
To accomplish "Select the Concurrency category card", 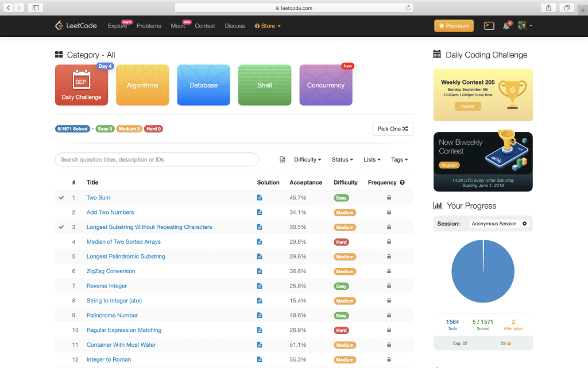I will pyautogui.click(x=326, y=85).
